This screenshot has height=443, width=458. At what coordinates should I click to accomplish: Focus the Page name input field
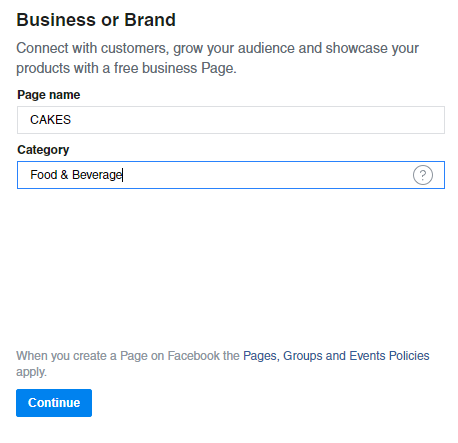pyautogui.click(x=231, y=120)
